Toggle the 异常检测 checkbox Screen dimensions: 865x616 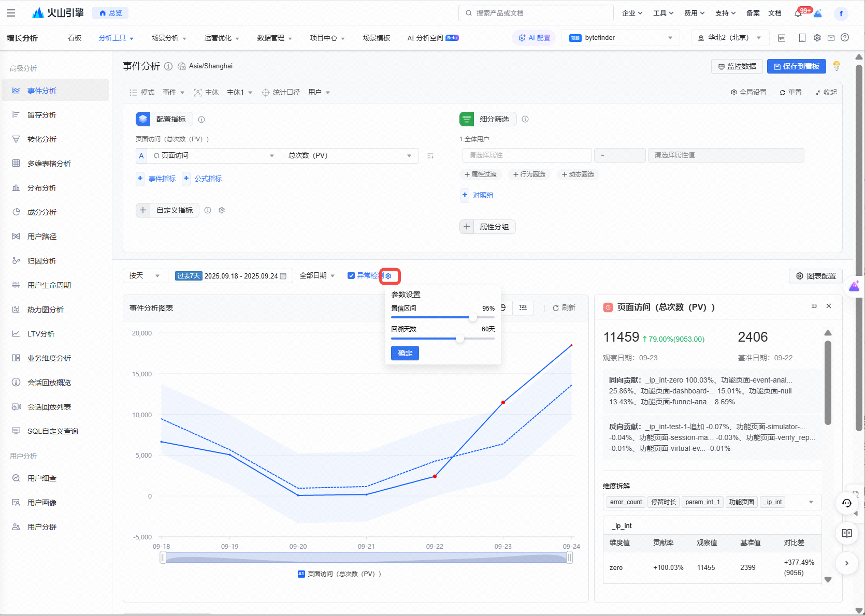tap(351, 275)
